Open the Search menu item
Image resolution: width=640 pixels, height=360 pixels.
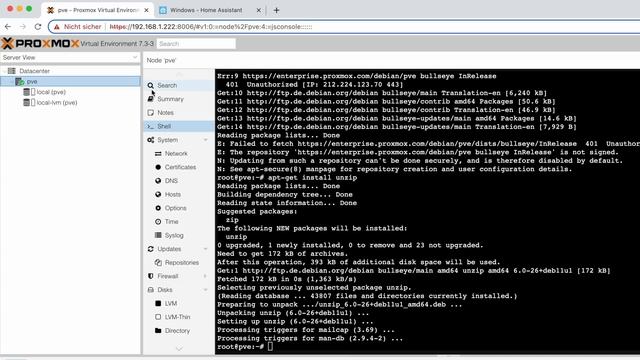[178, 85]
